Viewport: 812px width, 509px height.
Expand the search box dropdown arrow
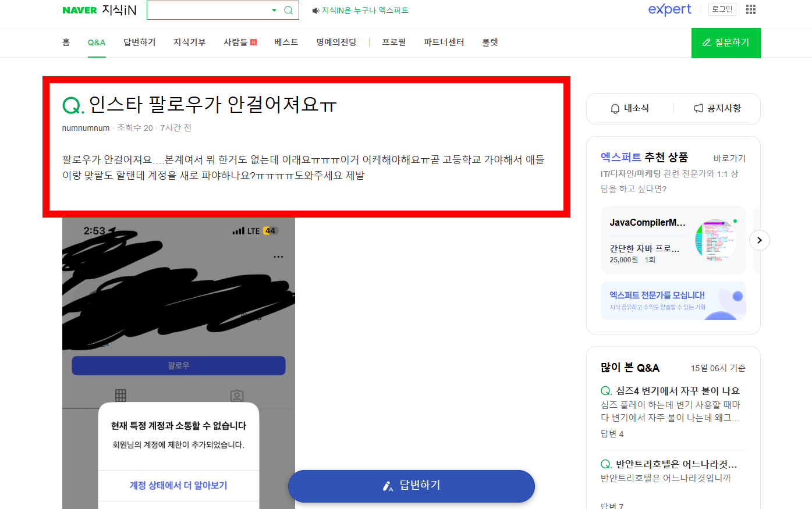274,10
